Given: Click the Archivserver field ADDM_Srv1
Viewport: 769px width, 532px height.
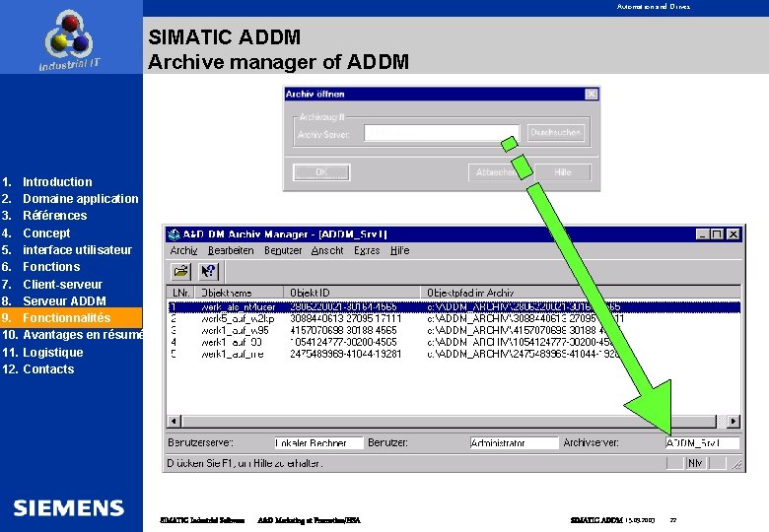Looking at the screenshot, I should 702,443.
